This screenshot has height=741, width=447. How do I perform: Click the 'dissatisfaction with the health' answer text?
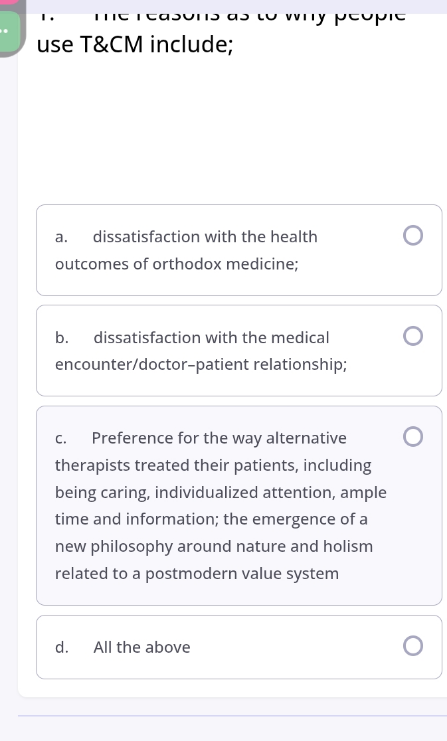pyautogui.click(x=205, y=236)
